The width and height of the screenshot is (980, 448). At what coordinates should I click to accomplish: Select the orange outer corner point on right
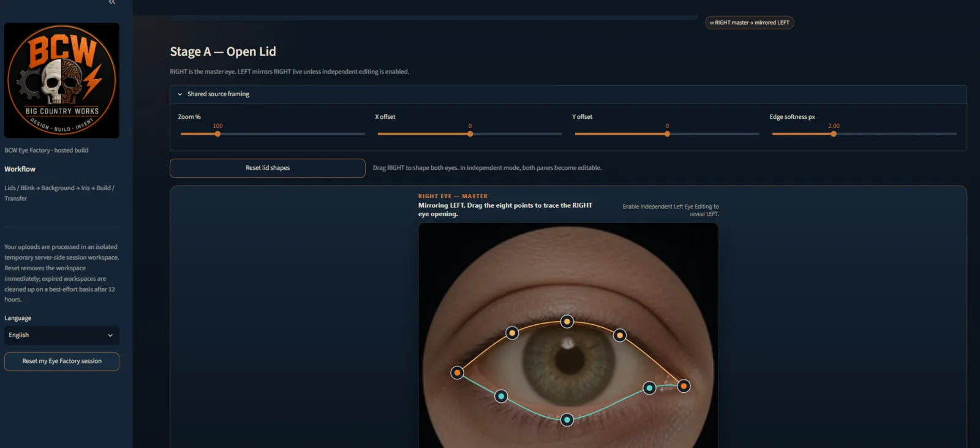[684, 386]
